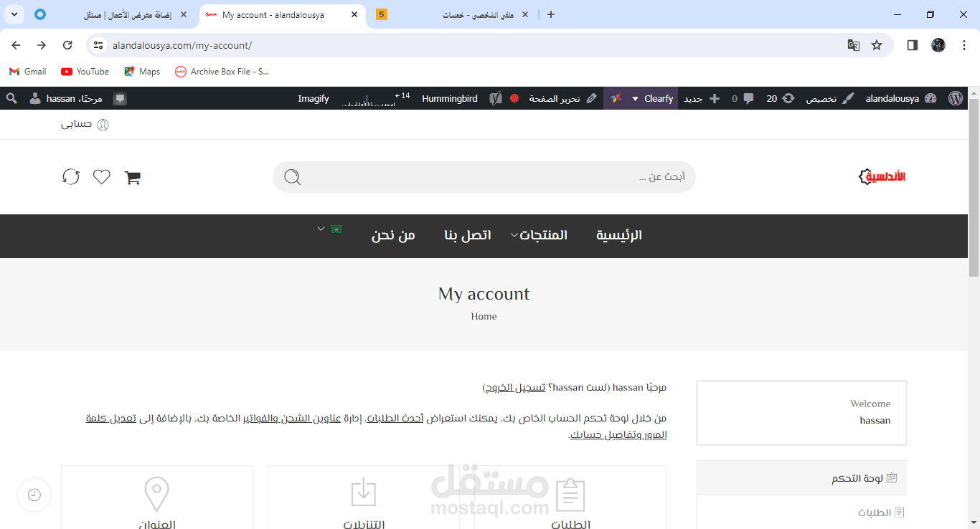
Task: Toggle the browser side panel
Action: 913,45
